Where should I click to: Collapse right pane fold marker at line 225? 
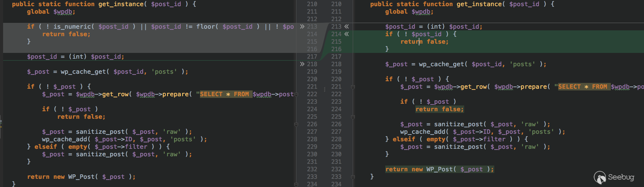(353, 117)
